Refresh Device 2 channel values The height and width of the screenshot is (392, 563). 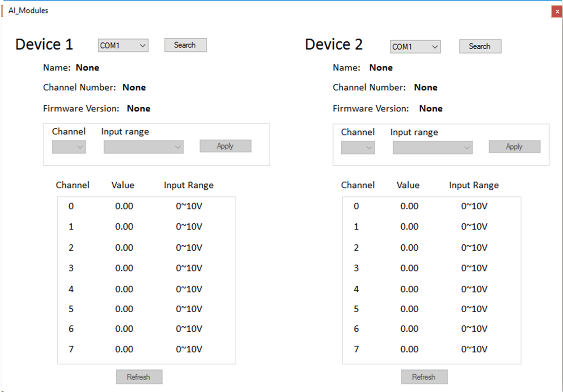tap(424, 377)
